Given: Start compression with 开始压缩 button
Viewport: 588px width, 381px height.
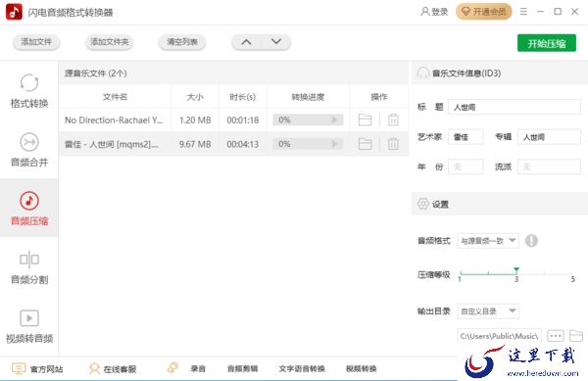Looking at the screenshot, I should tap(547, 43).
